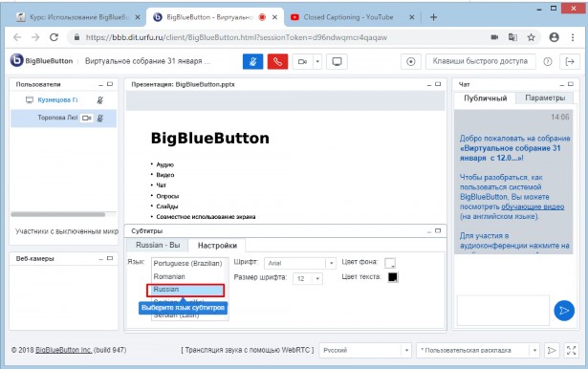Start desktop screen sharing
The height and width of the screenshot is (369, 588).
click(x=337, y=61)
